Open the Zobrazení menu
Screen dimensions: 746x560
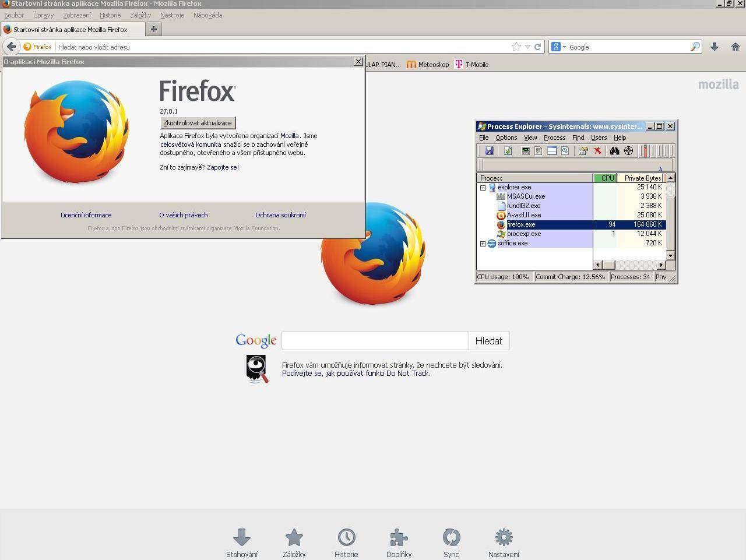click(77, 15)
